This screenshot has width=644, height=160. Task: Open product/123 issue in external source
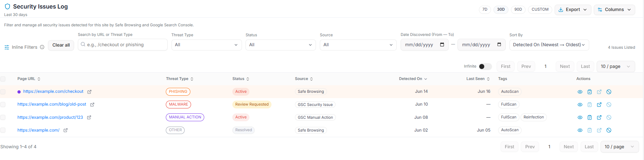599,117
